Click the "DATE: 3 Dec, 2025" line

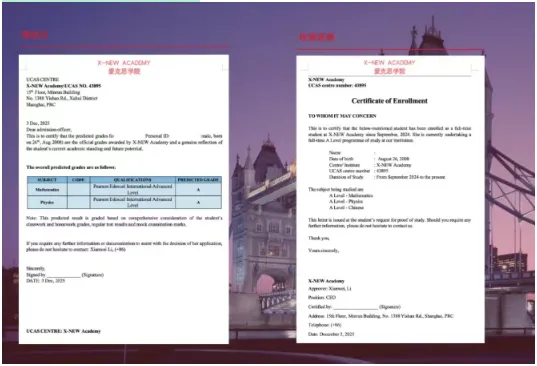(x=46, y=281)
